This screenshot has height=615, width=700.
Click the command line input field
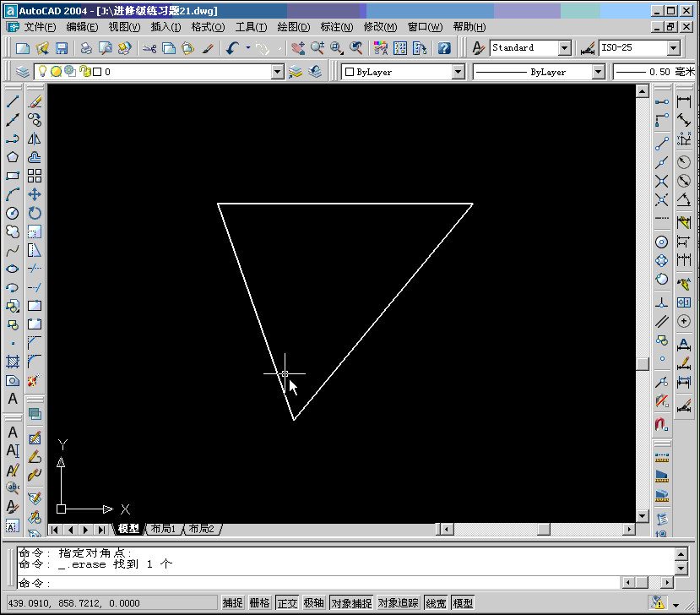[x=319, y=583]
